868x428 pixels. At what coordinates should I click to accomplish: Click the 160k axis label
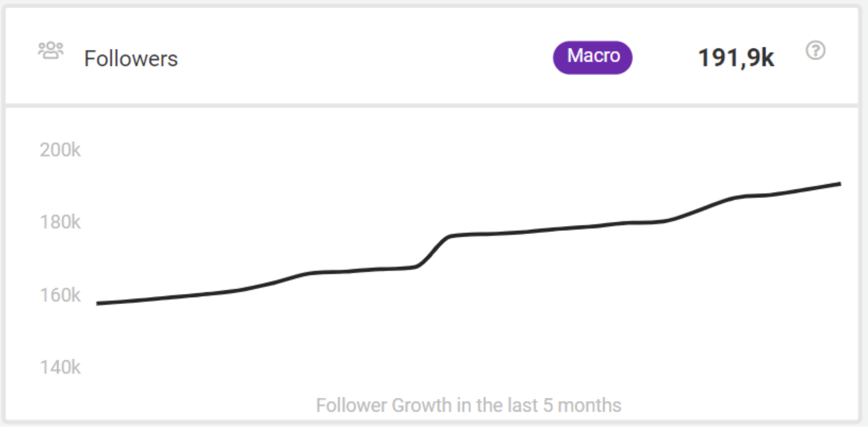coord(61,295)
